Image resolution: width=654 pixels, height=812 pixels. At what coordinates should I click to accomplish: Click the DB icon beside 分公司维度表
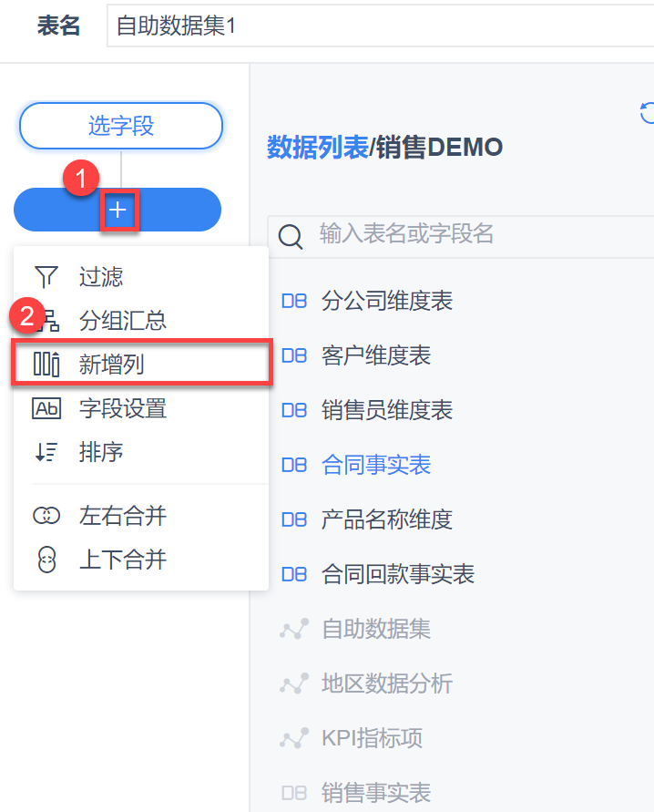(294, 301)
